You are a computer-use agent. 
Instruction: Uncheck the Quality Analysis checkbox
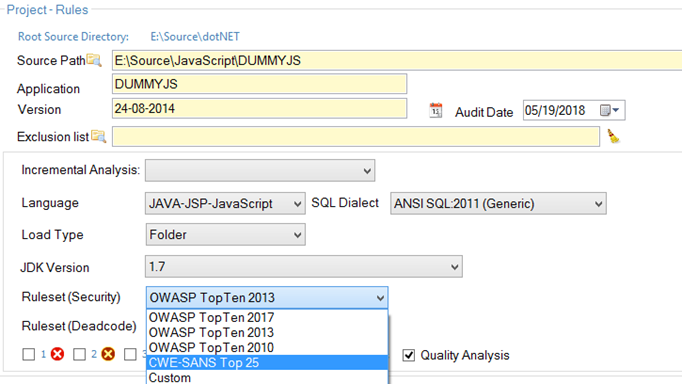(408, 355)
